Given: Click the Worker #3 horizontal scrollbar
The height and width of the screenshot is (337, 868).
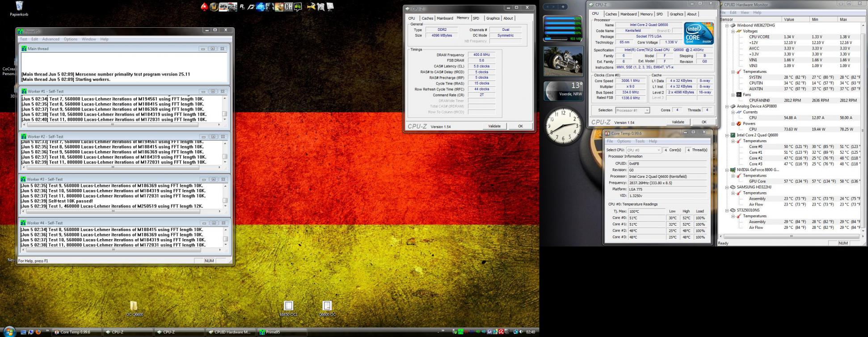Looking at the screenshot, I should [x=121, y=211].
